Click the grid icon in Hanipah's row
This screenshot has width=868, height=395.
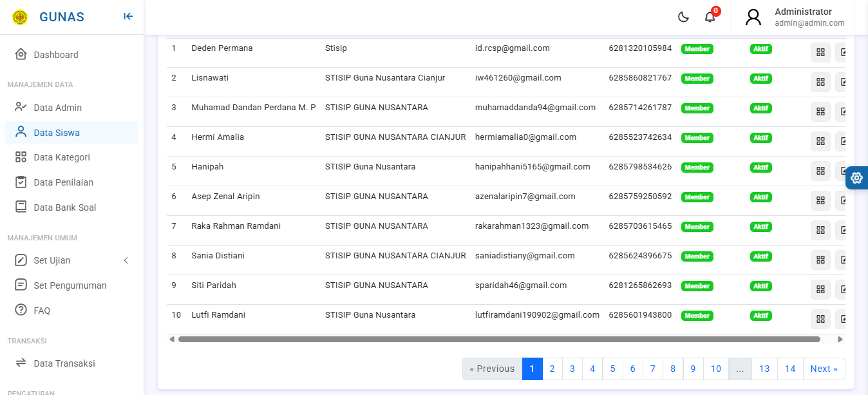click(x=820, y=171)
